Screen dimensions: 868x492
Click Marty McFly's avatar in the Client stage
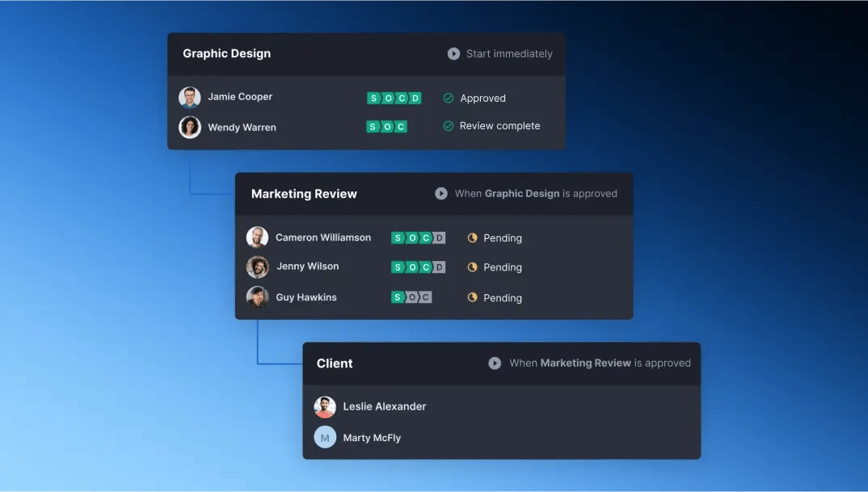point(325,437)
